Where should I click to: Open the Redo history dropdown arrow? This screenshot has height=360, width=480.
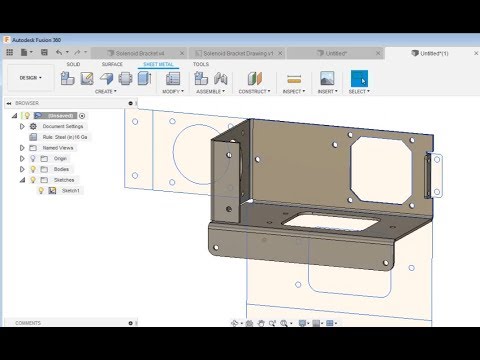(85, 52)
